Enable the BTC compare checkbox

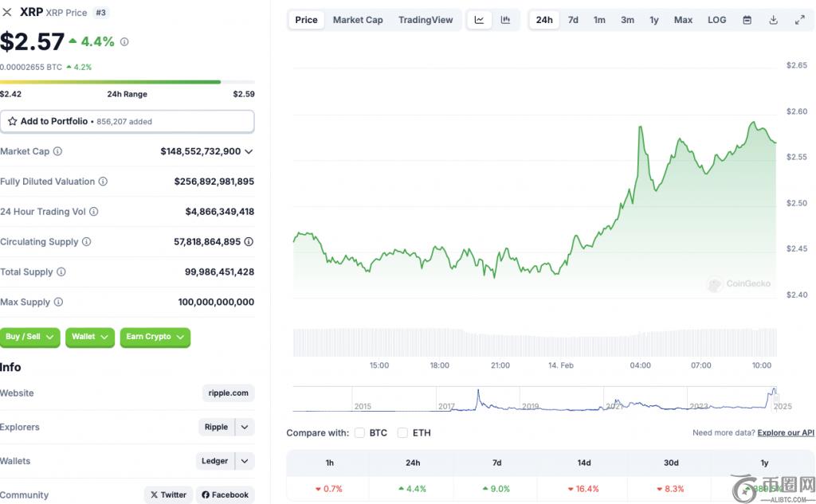pos(360,433)
